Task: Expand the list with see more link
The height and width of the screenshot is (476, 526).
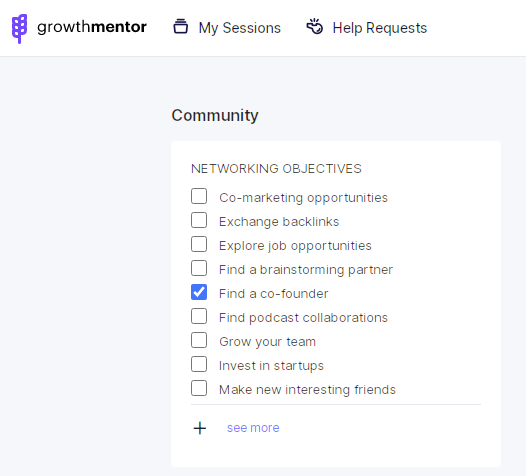Action: click(253, 428)
